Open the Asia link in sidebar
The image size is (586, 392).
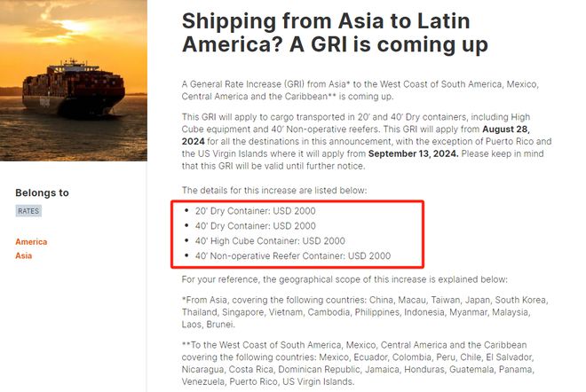pos(24,255)
